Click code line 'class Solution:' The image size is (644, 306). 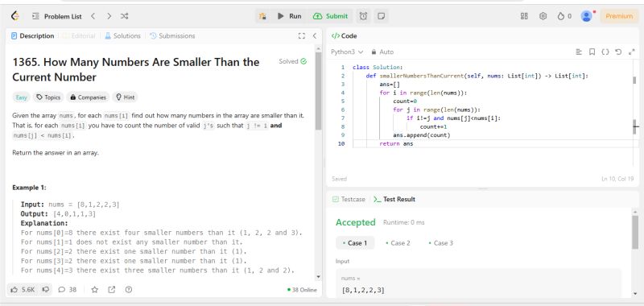pyautogui.click(x=378, y=68)
